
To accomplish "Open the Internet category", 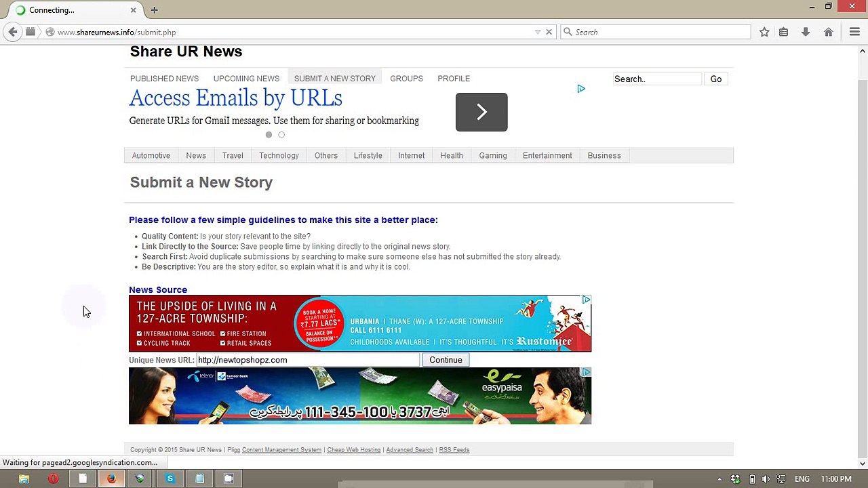I will (x=412, y=156).
